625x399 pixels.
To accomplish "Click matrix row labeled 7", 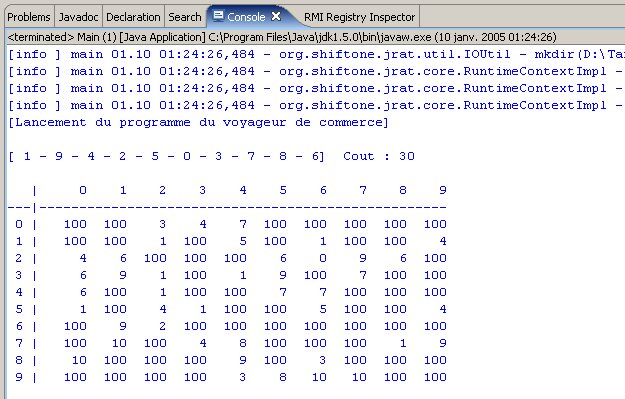I will pos(227,343).
